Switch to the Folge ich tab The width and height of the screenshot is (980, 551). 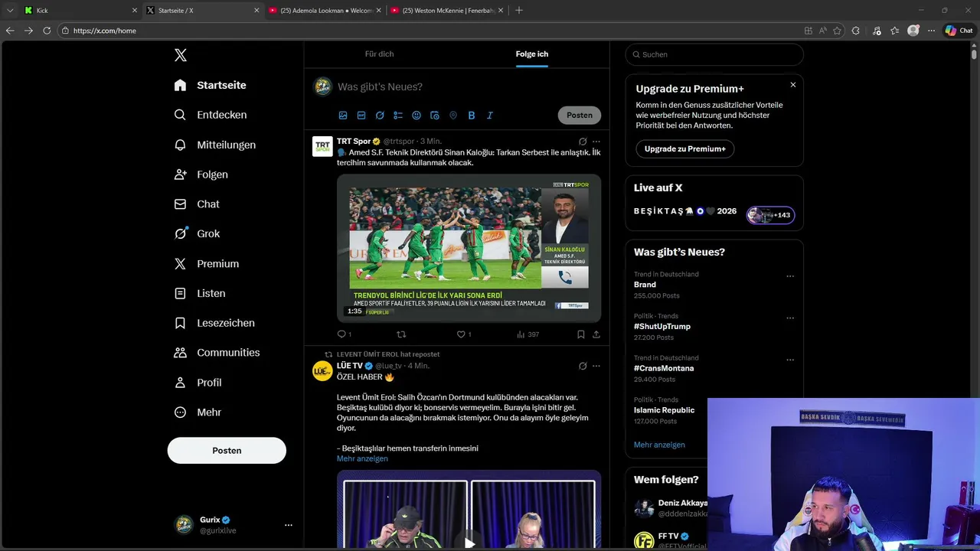click(532, 54)
